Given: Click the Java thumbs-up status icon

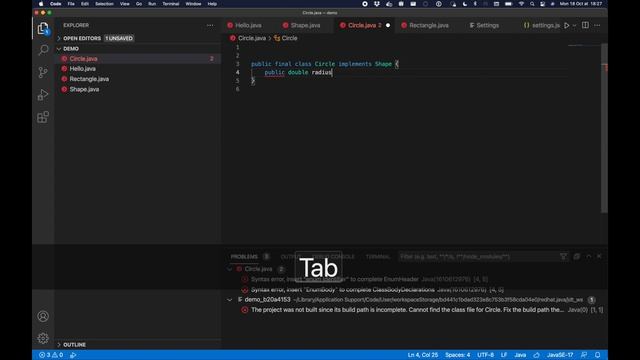Looking at the screenshot, I should pyautogui.click(x=536, y=355).
